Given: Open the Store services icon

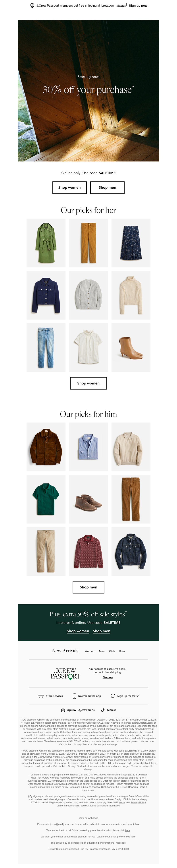Looking at the screenshot, I should 41,696.
